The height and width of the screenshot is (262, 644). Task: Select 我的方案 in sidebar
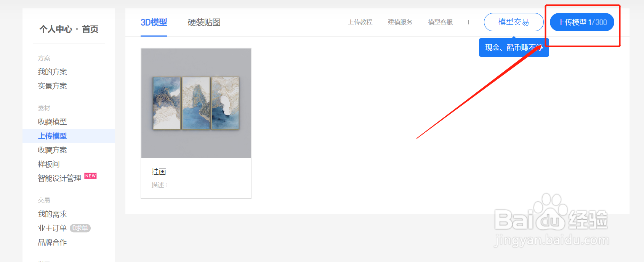[52, 72]
